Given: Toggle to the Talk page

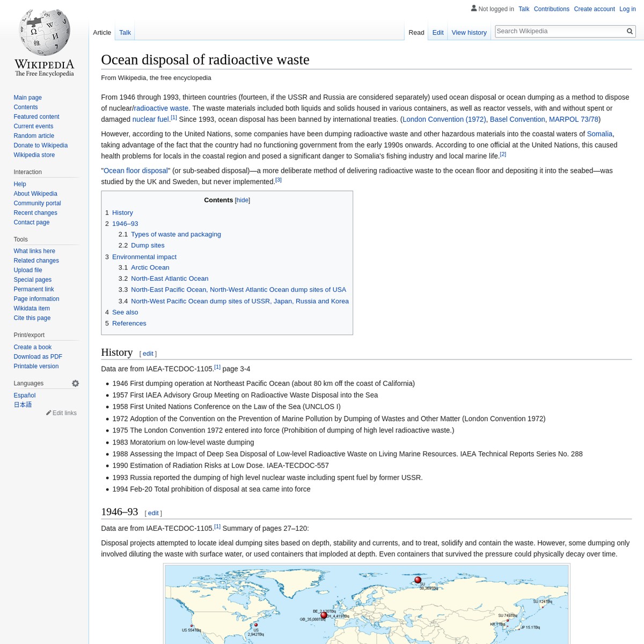Looking at the screenshot, I should pyautogui.click(x=125, y=32).
